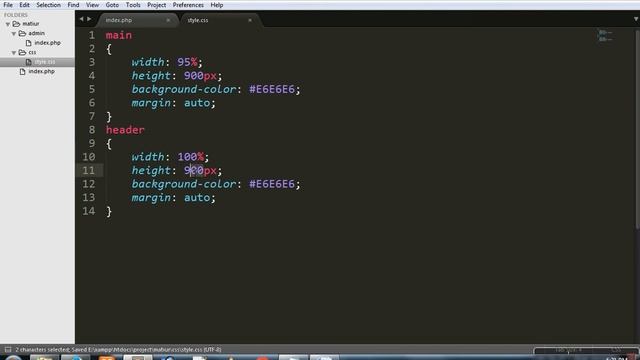
Task: Open the Goto menu
Action: [112, 5]
